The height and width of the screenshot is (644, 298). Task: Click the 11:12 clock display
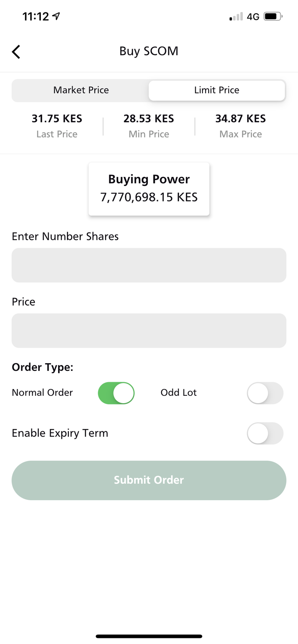[35, 16]
